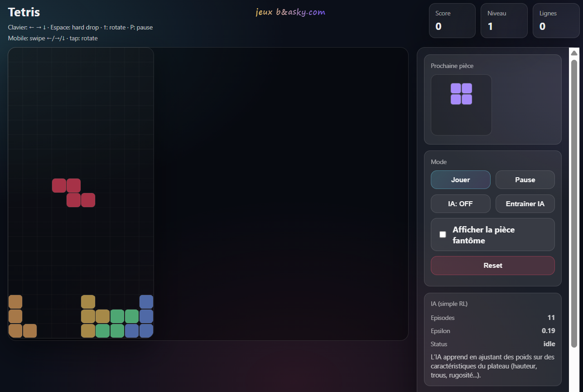Click the Tetris title heading
The height and width of the screenshot is (392, 583).
(x=24, y=12)
